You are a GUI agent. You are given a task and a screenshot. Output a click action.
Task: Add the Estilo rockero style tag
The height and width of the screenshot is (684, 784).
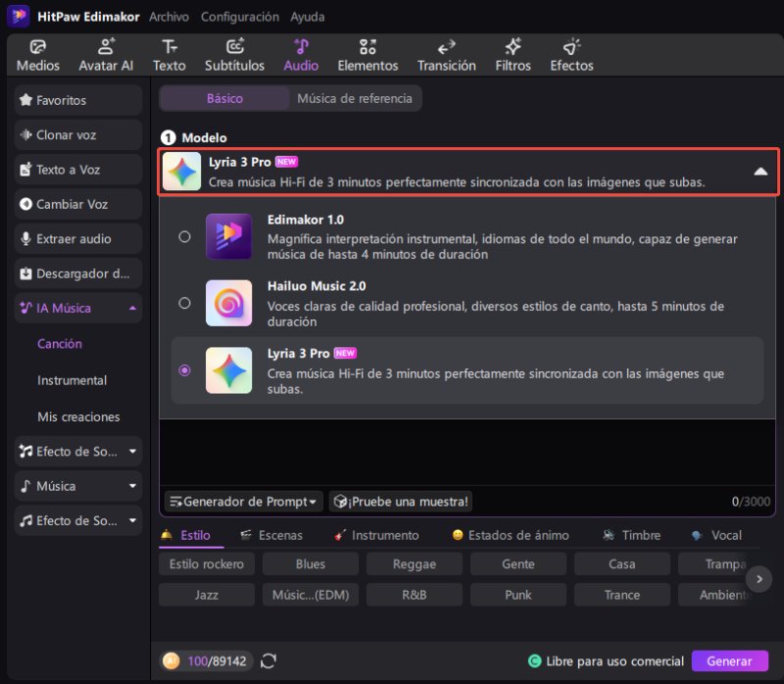click(x=207, y=564)
